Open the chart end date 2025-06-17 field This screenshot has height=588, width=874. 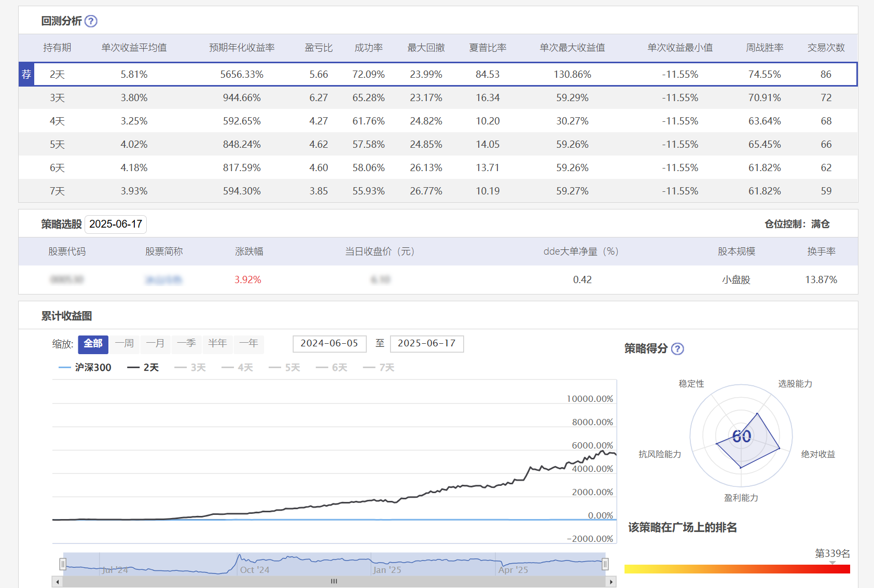pyautogui.click(x=426, y=344)
